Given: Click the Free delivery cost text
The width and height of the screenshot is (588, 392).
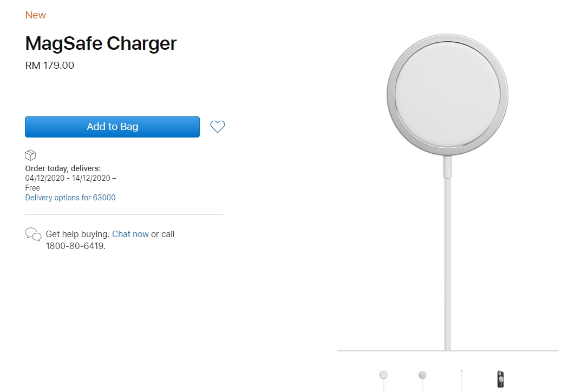Looking at the screenshot, I should pyautogui.click(x=32, y=188).
